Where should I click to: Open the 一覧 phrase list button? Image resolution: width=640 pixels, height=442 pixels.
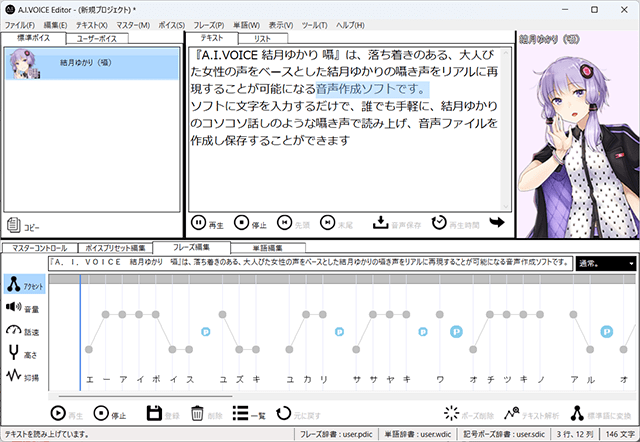241,413
